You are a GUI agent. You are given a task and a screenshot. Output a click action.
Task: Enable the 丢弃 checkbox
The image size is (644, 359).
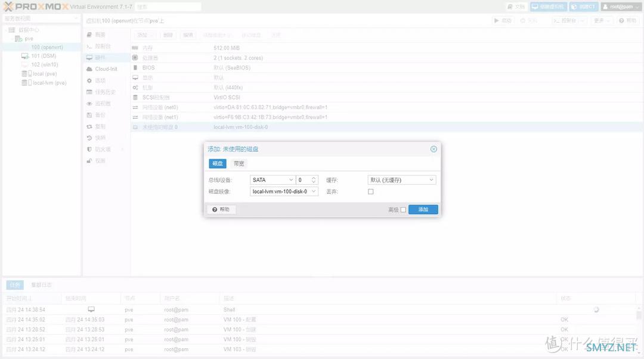click(371, 191)
